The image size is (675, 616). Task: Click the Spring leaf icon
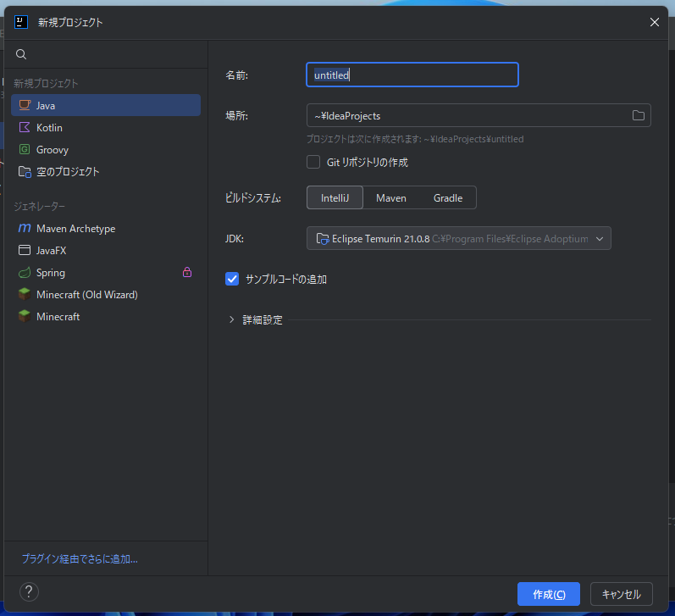click(25, 273)
